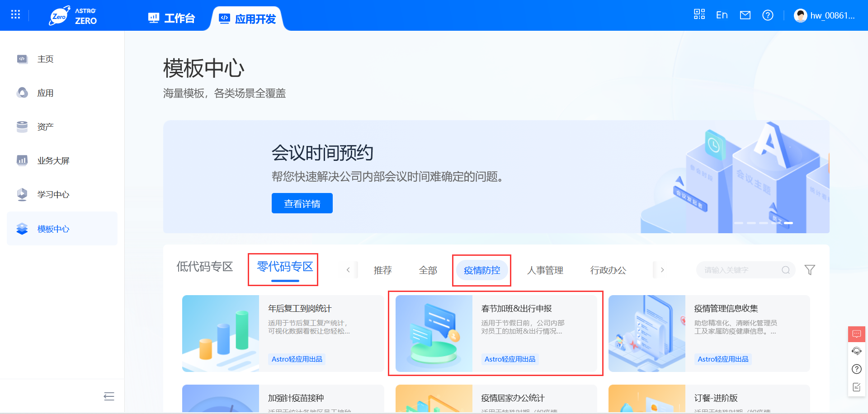This screenshot has width=868, height=414.
Task: Click the help question mark in the top bar
Action: coord(768,15)
